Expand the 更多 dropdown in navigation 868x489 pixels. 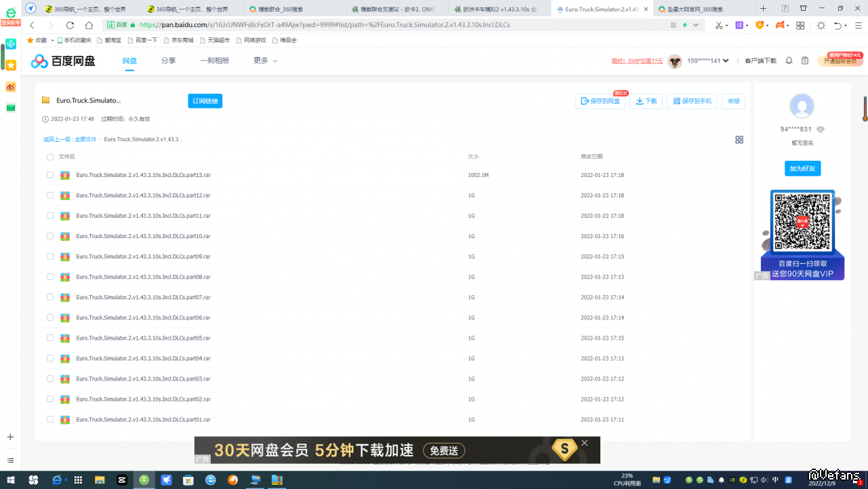(x=266, y=60)
